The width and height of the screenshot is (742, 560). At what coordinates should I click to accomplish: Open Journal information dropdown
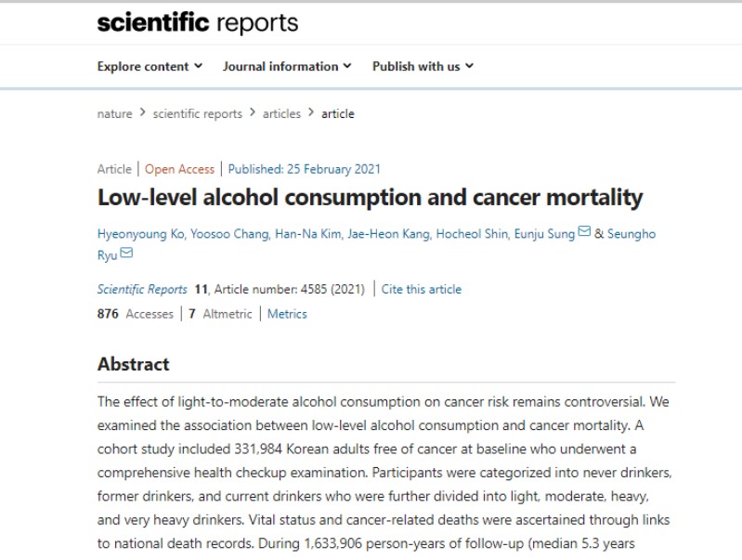click(287, 66)
